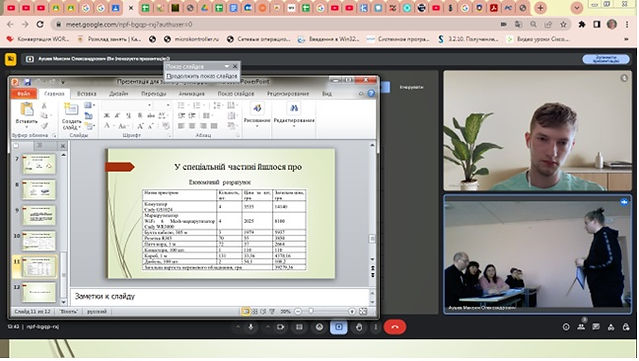Screen dimensions: 639x361
Task: Select slide 12 thumbnail
Action: click(39, 292)
